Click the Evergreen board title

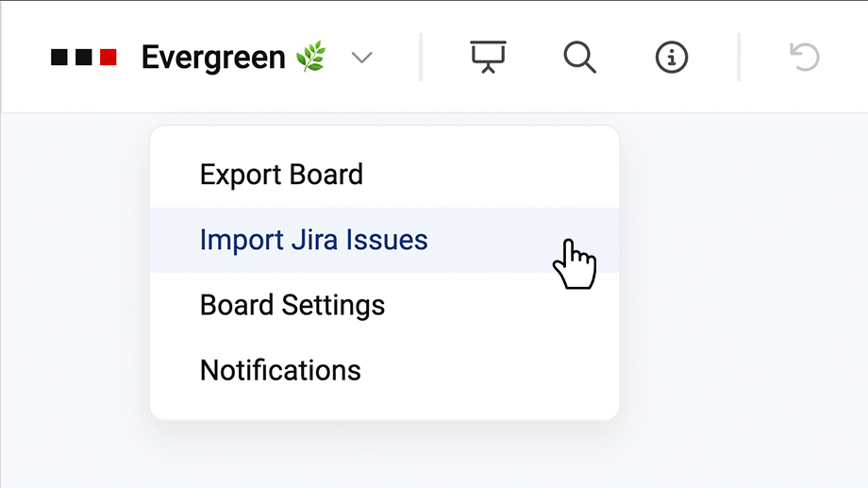213,58
